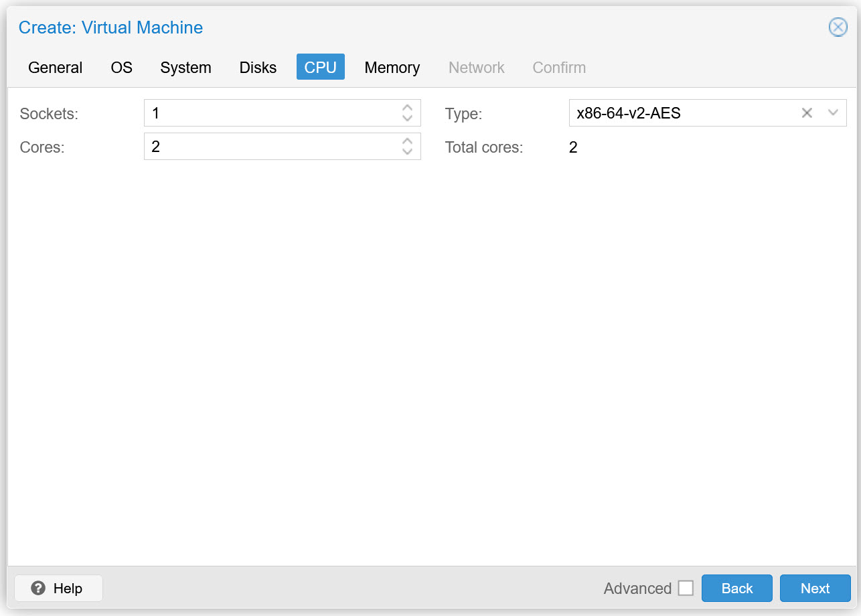Click the Sockets down stepper arrow
The image size is (861, 616).
pos(408,117)
